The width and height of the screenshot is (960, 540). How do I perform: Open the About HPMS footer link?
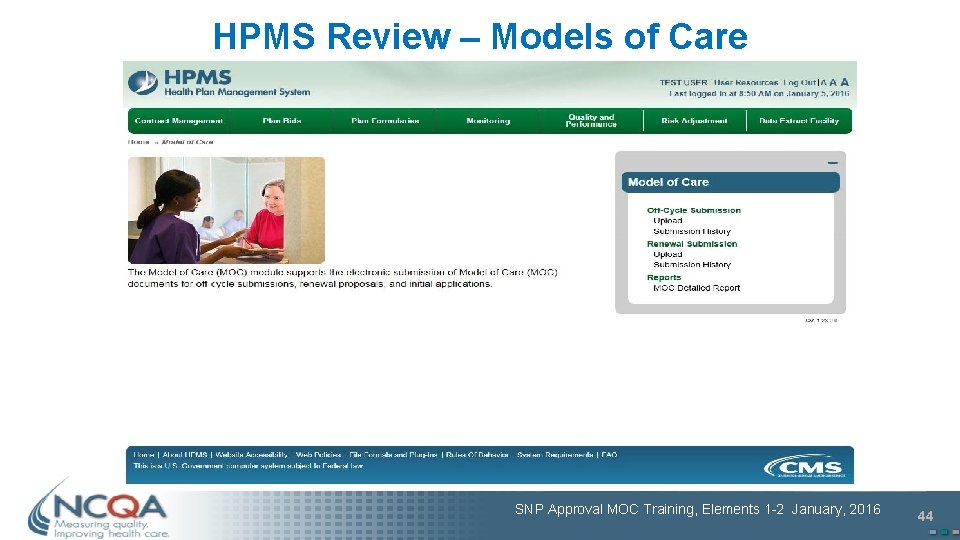[x=185, y=455]
